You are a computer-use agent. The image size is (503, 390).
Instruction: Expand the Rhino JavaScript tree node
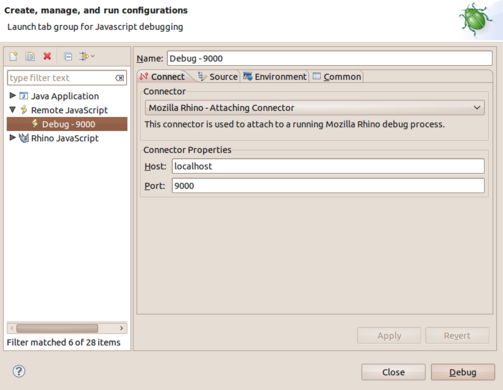tap(13, 137)
